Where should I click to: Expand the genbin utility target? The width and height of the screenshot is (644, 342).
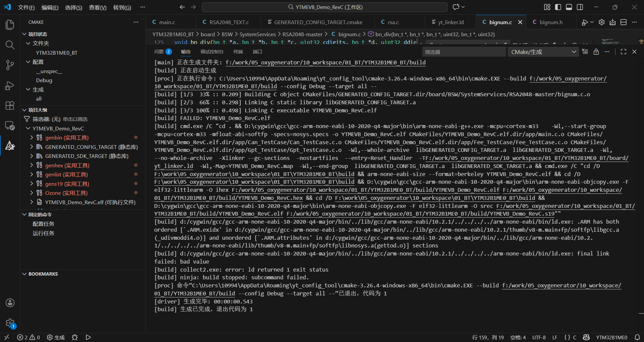pos(32,137)
